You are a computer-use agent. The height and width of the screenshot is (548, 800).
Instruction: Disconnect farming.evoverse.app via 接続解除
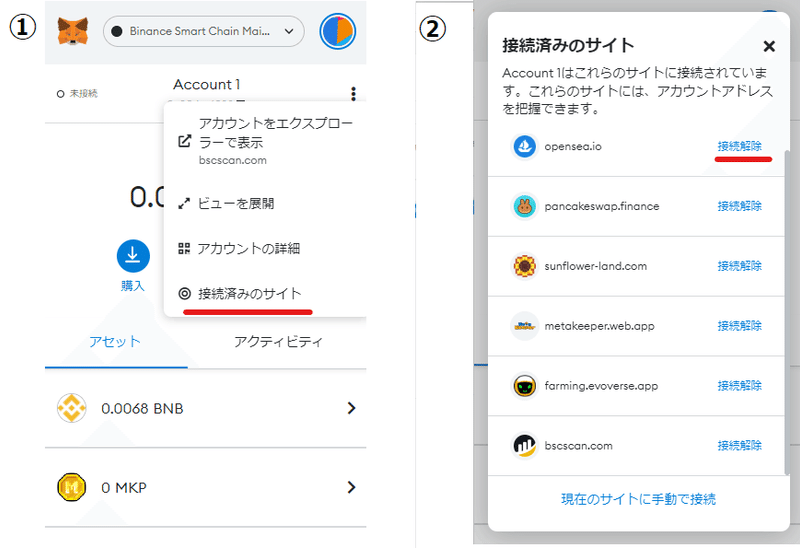point(739,386)
